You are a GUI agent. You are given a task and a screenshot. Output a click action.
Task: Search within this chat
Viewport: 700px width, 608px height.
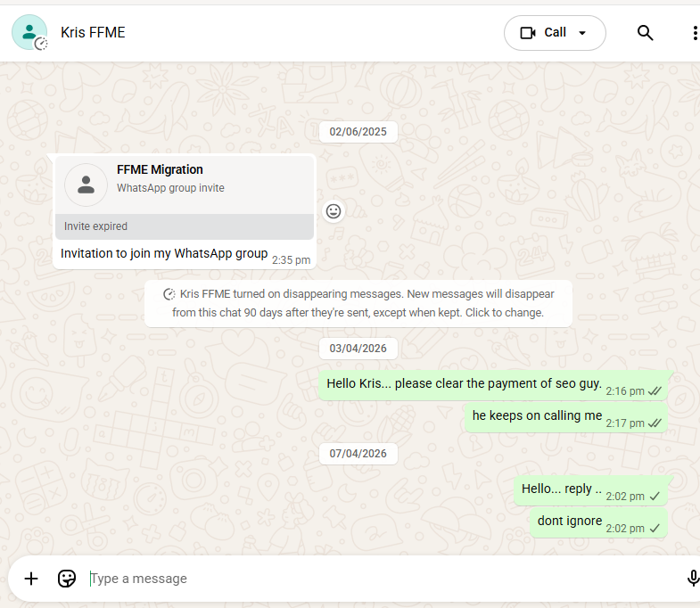tap(646, 33)
